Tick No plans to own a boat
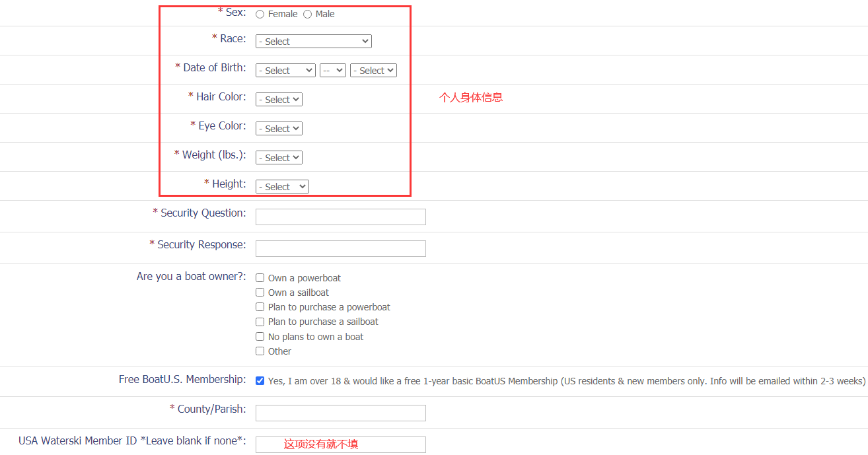This screenshot has width=868, height=455. click(x=260, y=337)
